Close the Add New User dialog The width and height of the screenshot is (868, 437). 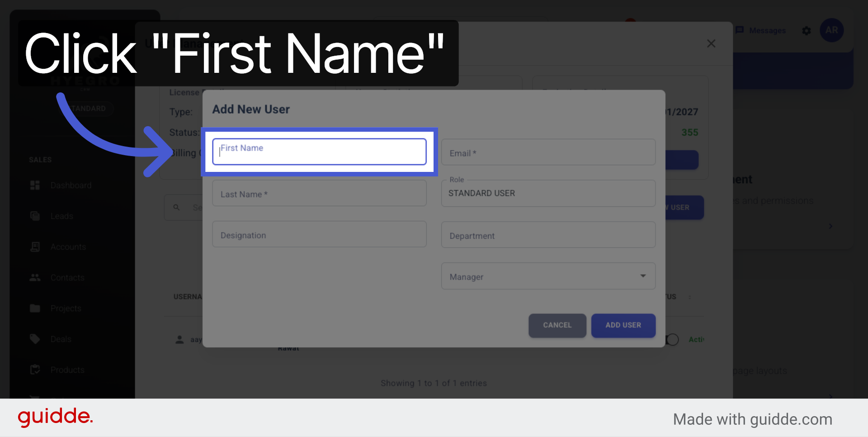pyautogui.click(x=711, y=43)
